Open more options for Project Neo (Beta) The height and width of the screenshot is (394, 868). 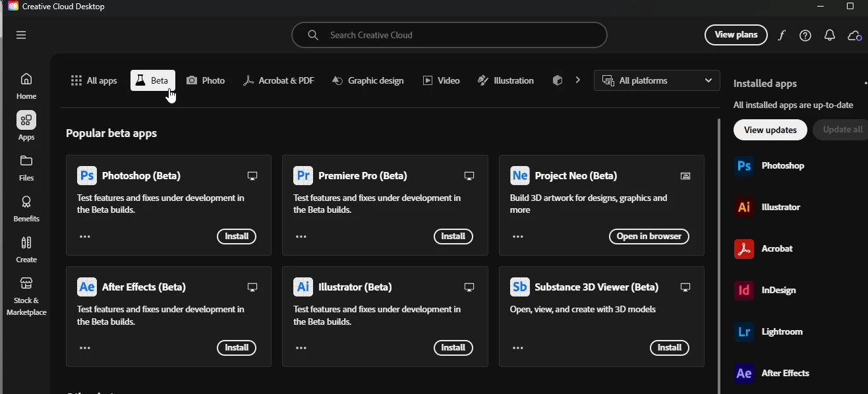pyautogui.click(x=518, y=237)
